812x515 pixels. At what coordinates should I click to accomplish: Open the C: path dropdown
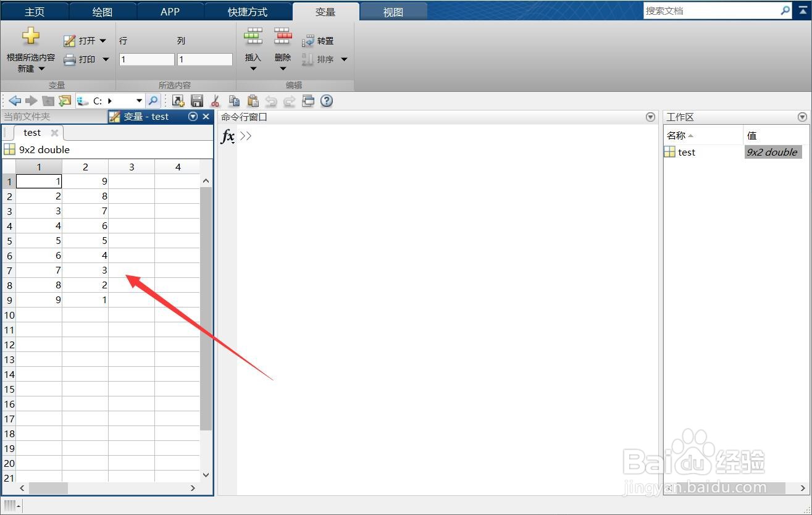139,101
